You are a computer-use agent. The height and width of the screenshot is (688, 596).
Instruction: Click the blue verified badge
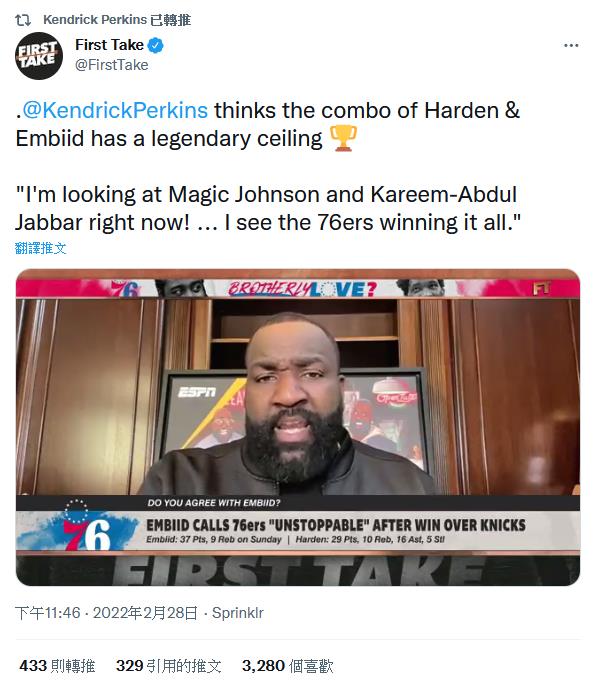155,45
